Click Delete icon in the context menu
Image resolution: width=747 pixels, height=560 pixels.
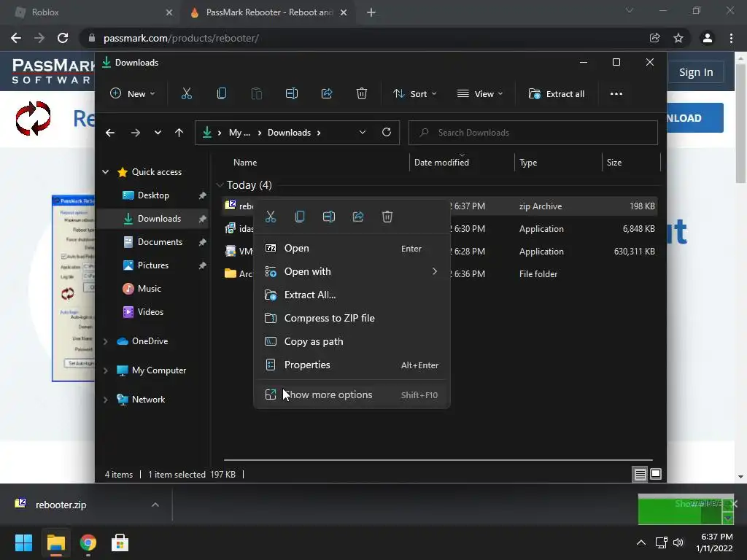tap(387, 217)
